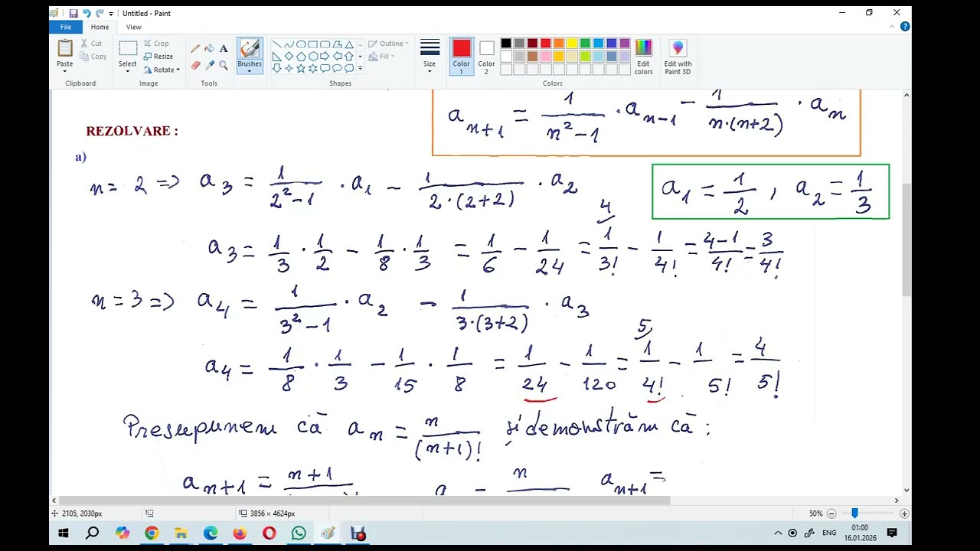Open Customize Quick Access Toolbar dropdown
The image size is (980, 551).
(x=111, y=13)
